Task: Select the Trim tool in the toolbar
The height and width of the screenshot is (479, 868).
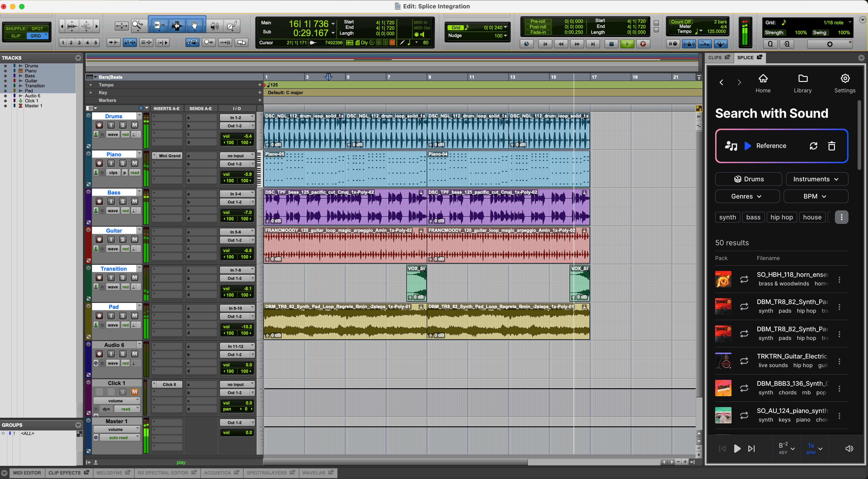Action: tap(159, 26)
